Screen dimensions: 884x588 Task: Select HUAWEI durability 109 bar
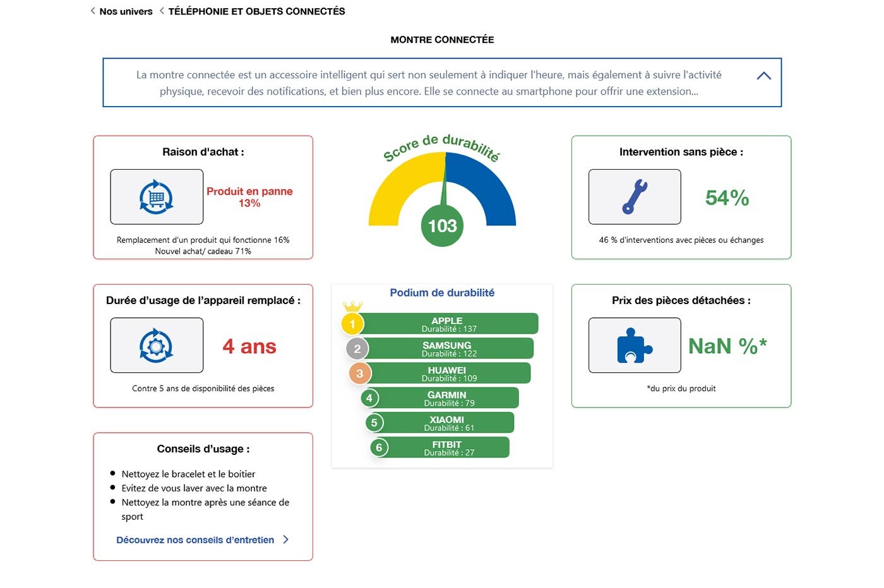coord(446,373)
